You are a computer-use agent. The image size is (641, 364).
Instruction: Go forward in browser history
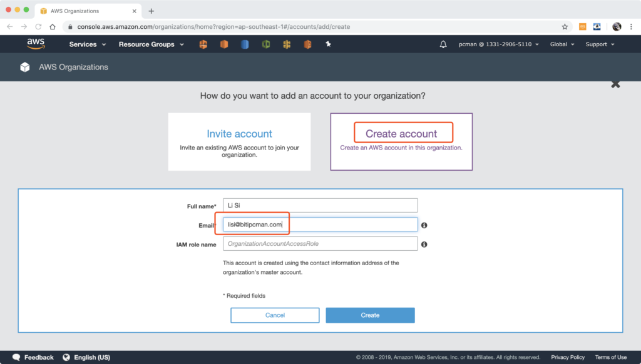point(24,26)
